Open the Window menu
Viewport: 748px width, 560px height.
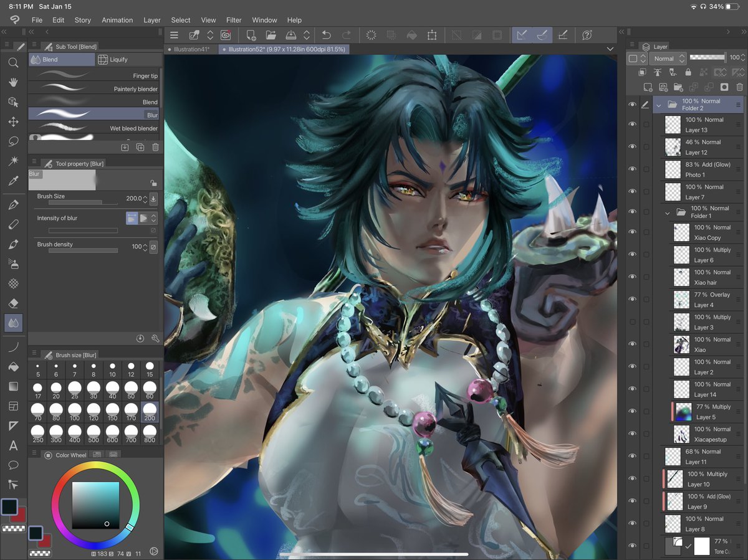[x=264, y=20]
